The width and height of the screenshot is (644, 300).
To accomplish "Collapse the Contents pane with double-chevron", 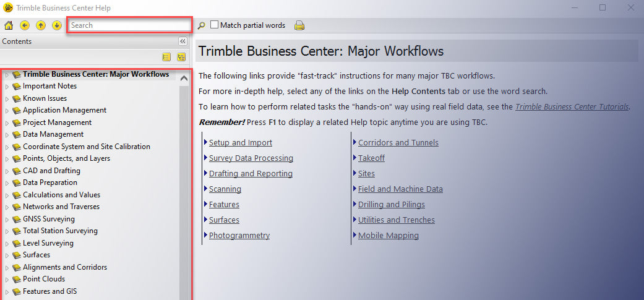I will click(x=182, y=41).
